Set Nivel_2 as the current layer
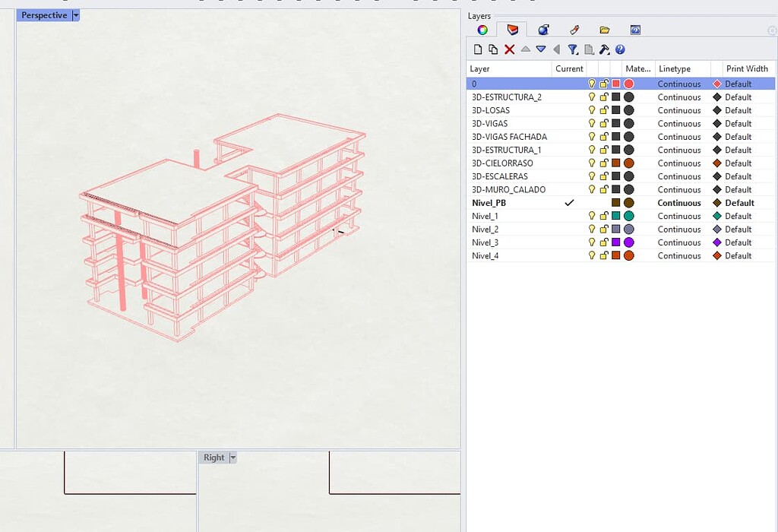Image resolution: width=778 pixels, height=532 pixels. [x=569, y=229]
